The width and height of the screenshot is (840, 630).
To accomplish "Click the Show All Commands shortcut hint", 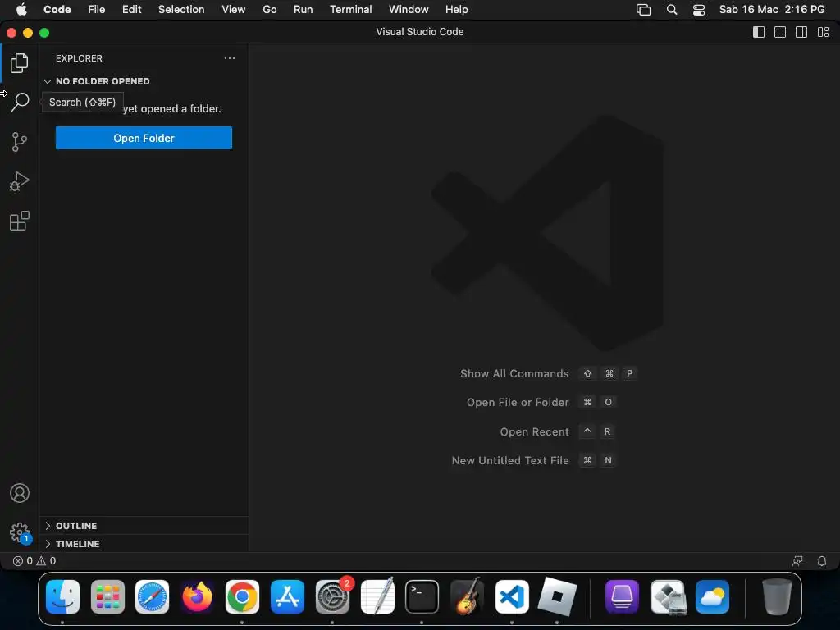I will pos(548,373).
